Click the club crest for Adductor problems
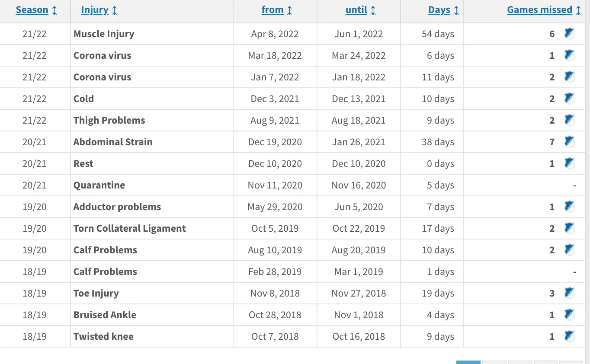Screen dimensions: 590x364 [x=569, y=207]
